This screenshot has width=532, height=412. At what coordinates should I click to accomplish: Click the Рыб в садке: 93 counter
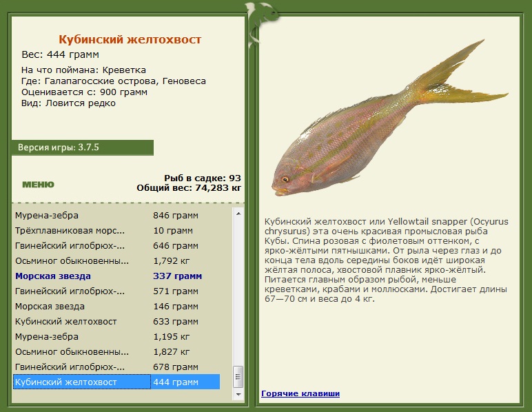(x=203, y=178)
